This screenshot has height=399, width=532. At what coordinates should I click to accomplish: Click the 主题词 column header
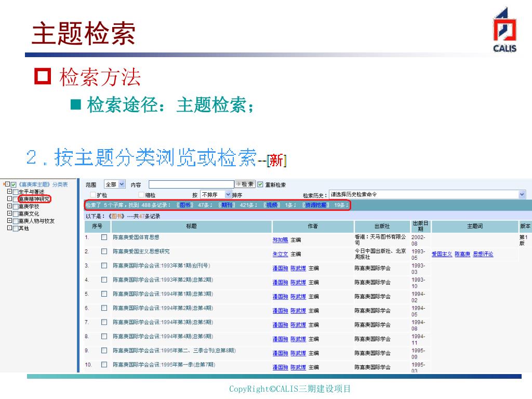click(x=475, y=226)
